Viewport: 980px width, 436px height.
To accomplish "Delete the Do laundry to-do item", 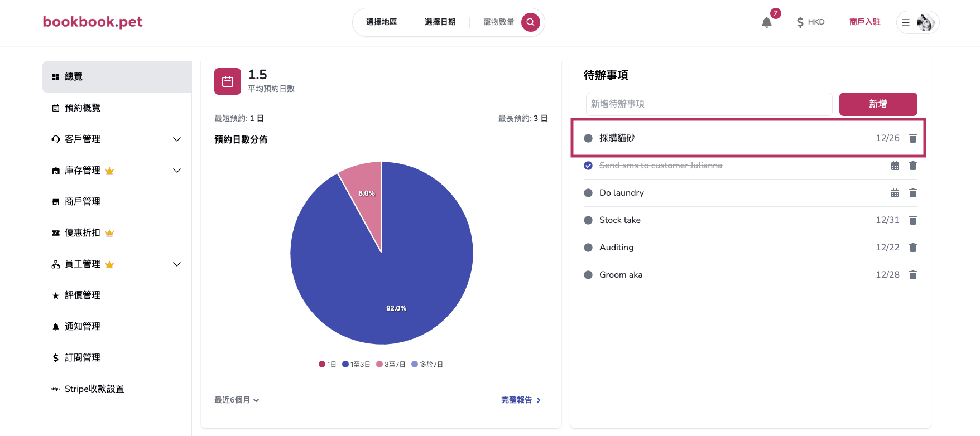I will 913,193.
